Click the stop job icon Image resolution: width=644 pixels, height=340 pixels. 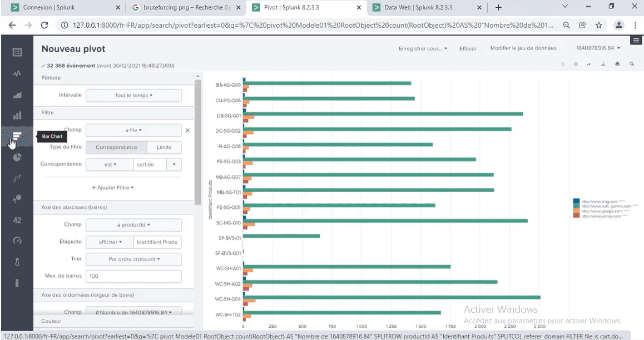576,64
